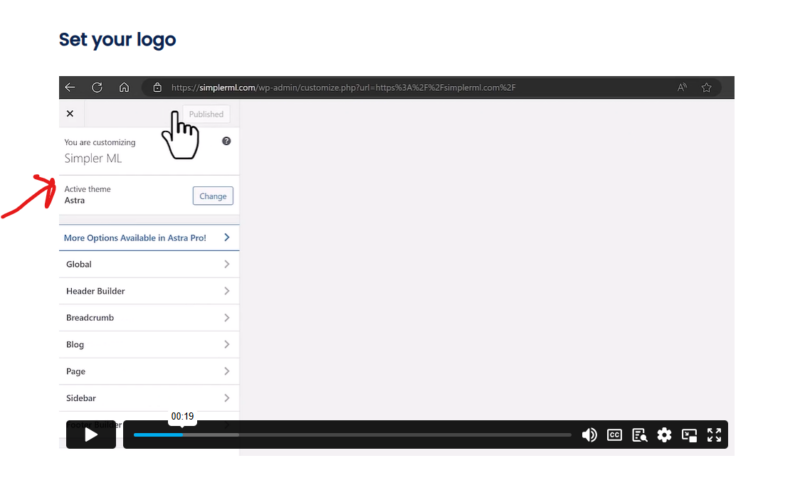
Task: Open the customizer help question icon
Action: tap(227, 142)
